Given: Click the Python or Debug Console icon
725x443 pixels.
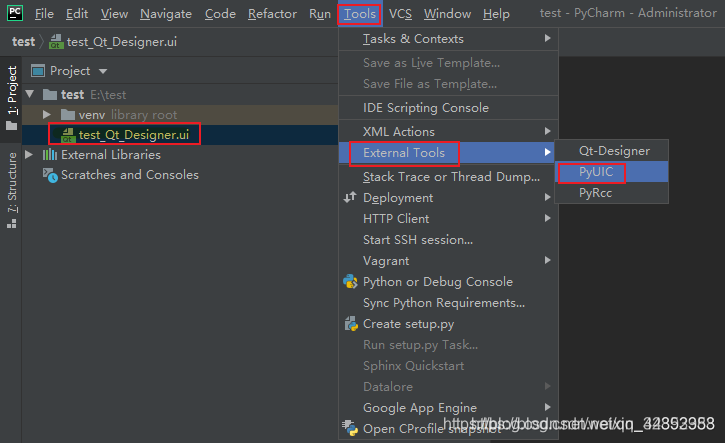Looking at the screenshot, I should (x=350, y=282).
